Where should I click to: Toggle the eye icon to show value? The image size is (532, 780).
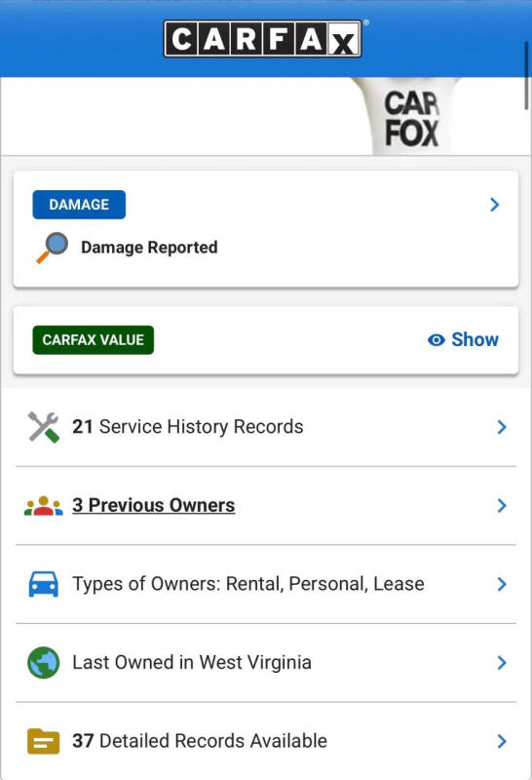(437, 339)
